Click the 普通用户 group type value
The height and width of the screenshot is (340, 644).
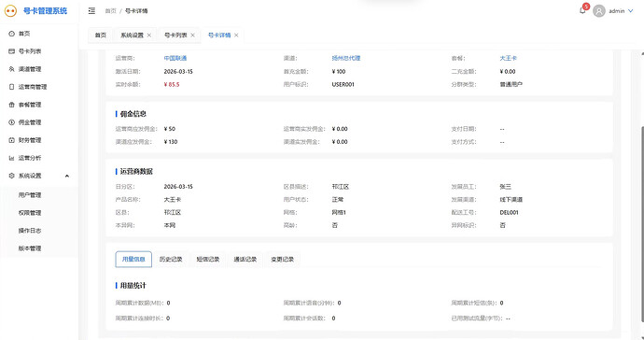[x=511, y=84]
